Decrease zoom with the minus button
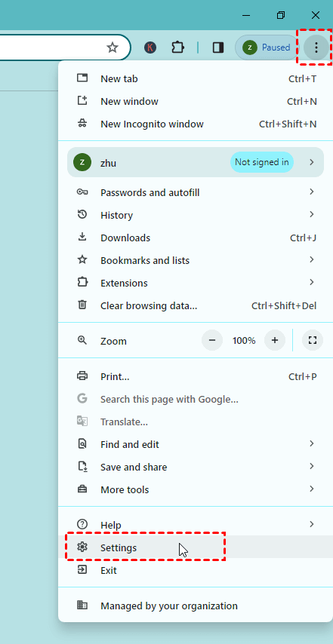Screen dimensions: 333x644 pos(212,341)
